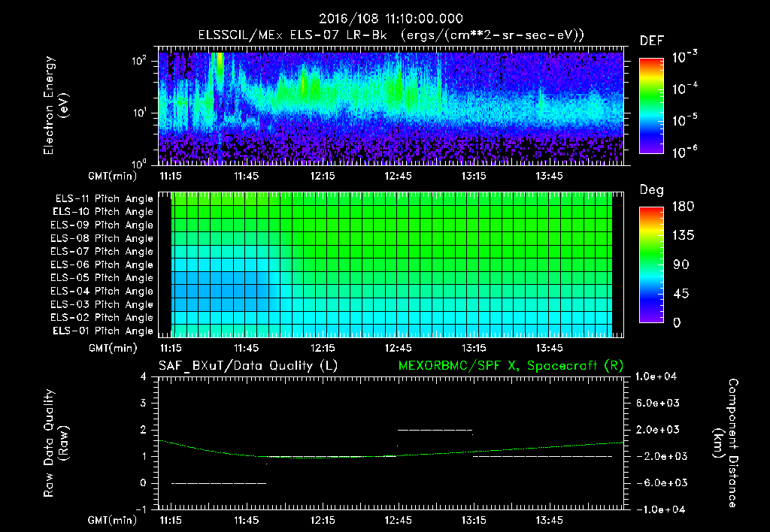
Task: Select the ELS-08 Pitch Angle row label
Action: (102, 238)
